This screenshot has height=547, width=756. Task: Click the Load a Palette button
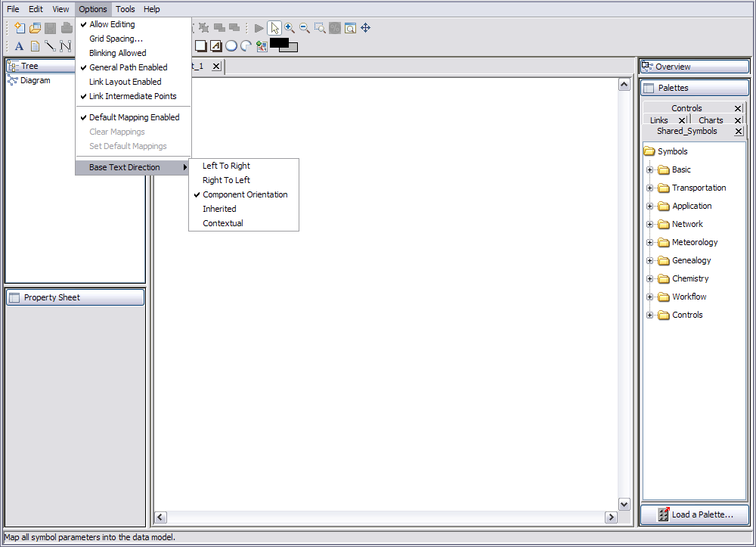click(695, 514)
